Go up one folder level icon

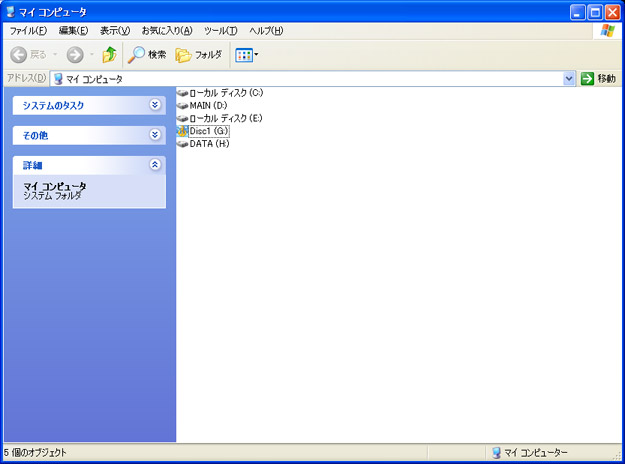[x=109, y=55]
